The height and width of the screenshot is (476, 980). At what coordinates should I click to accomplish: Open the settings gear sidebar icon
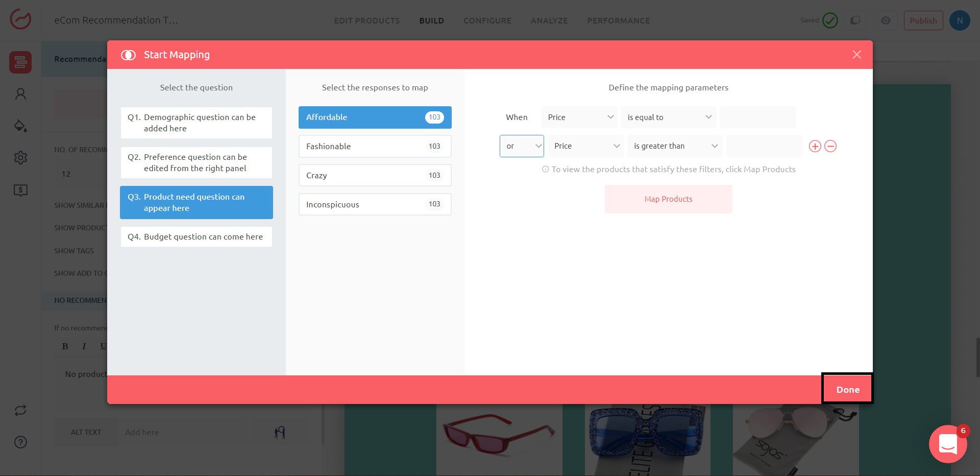(x=20, y=157)
